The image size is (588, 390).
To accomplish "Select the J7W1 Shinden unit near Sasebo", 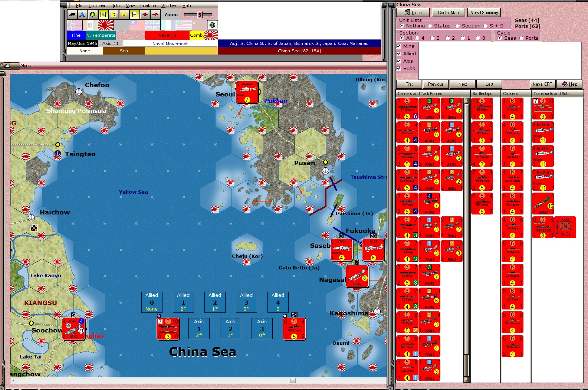I will coord(342,250).
